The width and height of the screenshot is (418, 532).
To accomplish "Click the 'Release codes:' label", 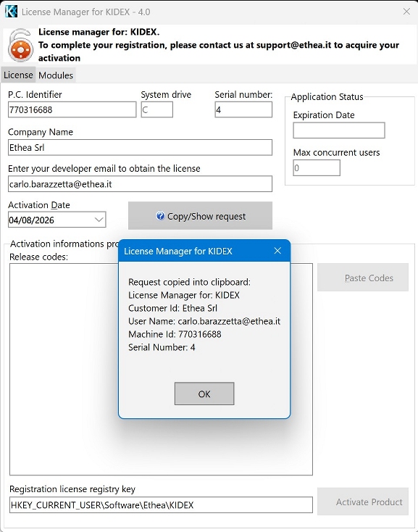I will click(x=38, y=257).
